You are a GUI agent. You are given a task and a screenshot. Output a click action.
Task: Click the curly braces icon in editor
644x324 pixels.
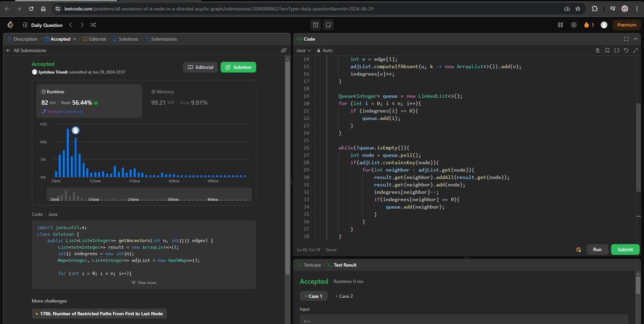click(617, 50)
